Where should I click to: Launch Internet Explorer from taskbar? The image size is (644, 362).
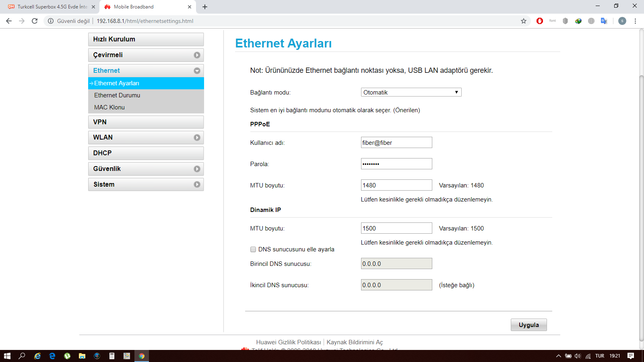coord(37,356)
